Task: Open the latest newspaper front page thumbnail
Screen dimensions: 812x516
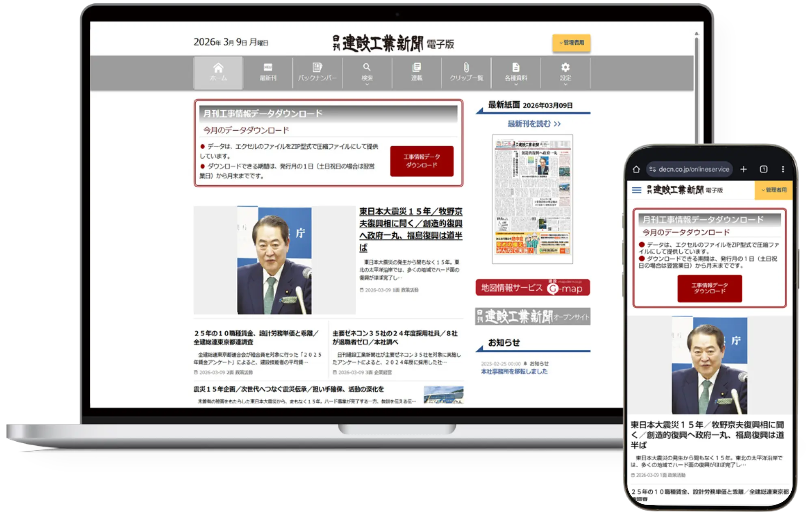Action: pos(532,199)
